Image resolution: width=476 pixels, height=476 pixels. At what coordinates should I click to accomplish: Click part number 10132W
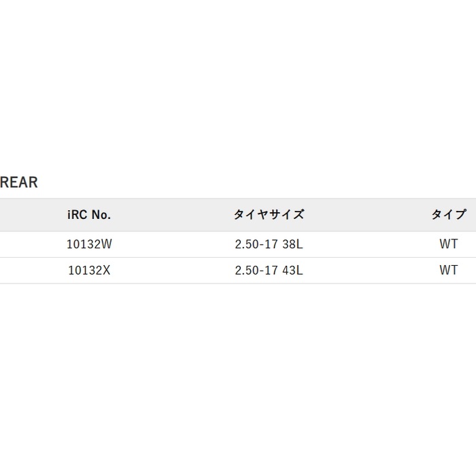pos(89,244)
